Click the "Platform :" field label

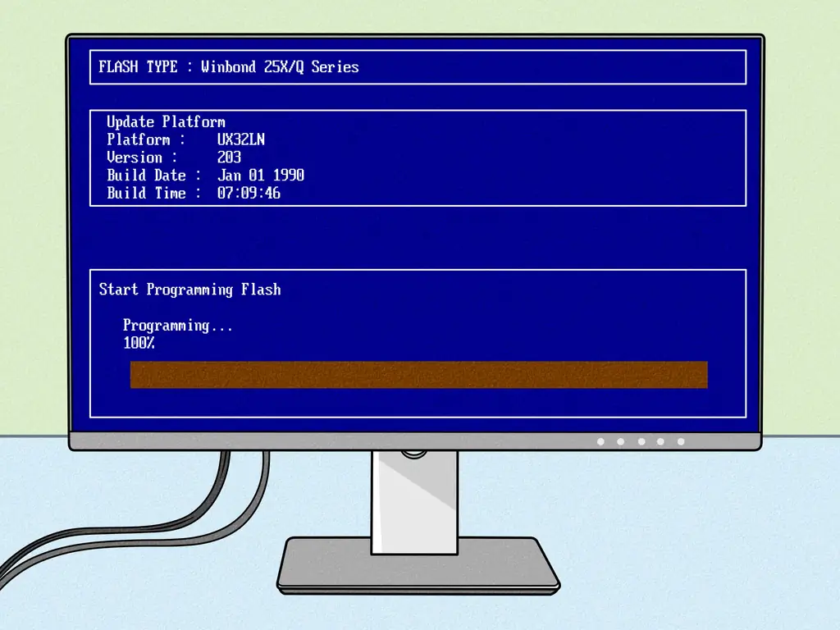(x=146, y=139)
